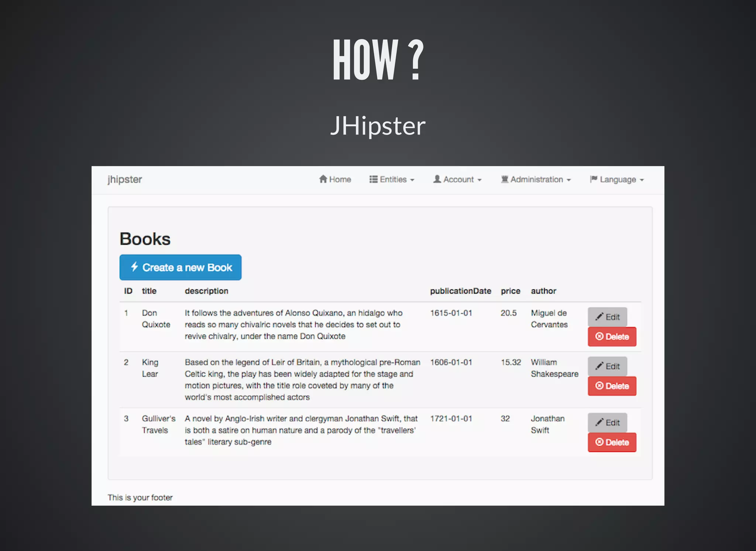Expand the Language dropdown caret
The height and width of the screenshot is (551, 756).
(x=642, y=180)
